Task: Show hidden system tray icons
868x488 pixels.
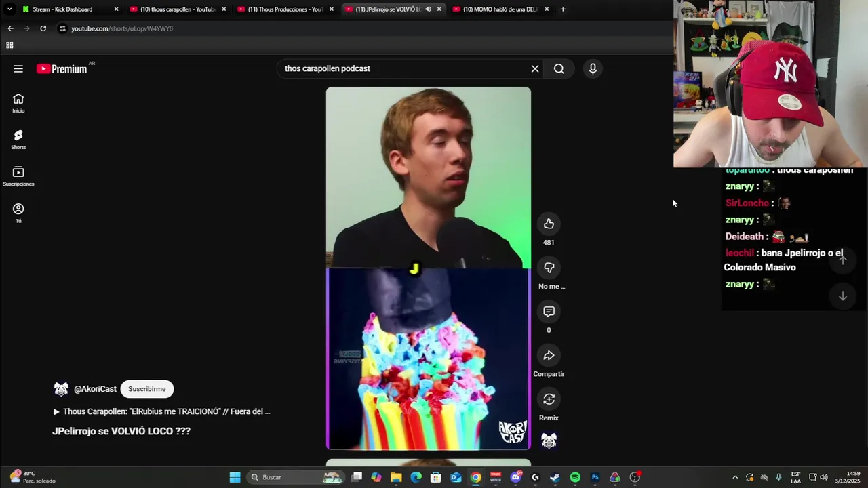Action: [735, 477]
